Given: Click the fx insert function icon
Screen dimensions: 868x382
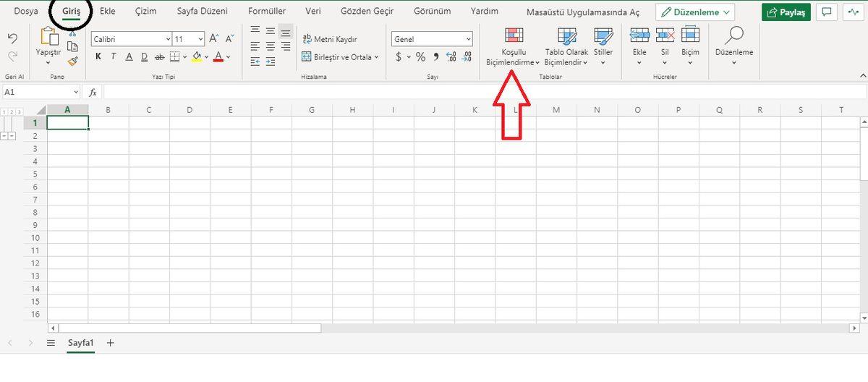Looking at the screenshot, I should [93, 93].
